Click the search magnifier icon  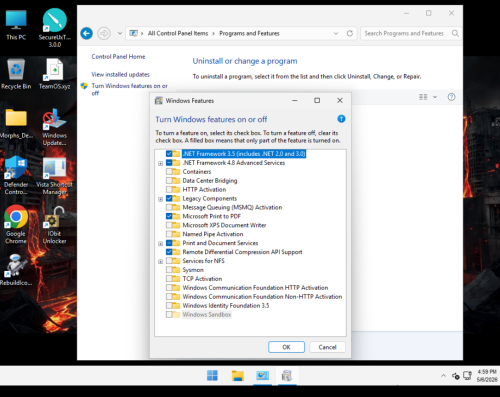click(455, 33)
